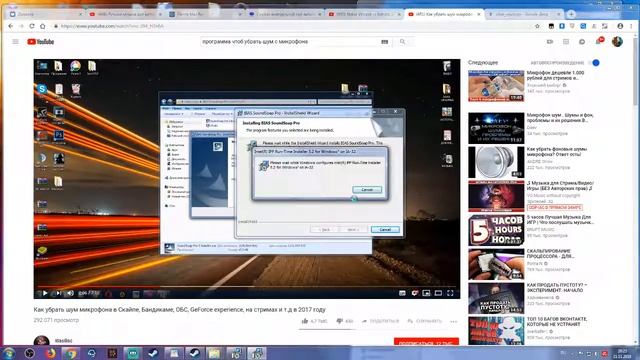This screenshot has height=360, width=640.
Task: Open browser home page via home icon
Action: point(42,26)
